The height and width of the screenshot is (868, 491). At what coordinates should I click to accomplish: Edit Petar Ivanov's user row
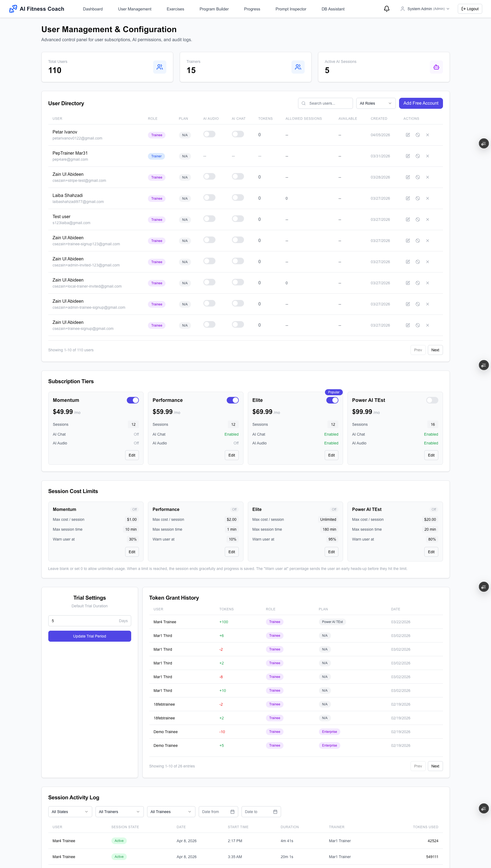click(408, 135)
